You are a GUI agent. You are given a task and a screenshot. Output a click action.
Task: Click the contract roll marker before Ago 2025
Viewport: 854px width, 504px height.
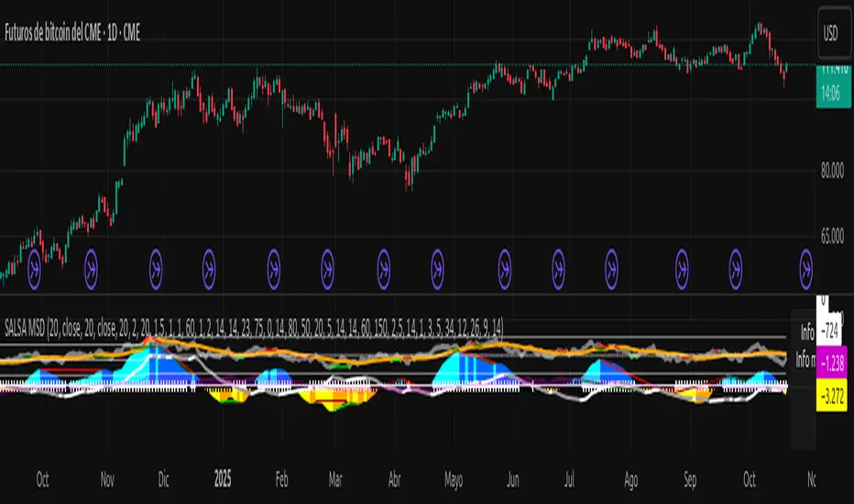tap(611, 268)
